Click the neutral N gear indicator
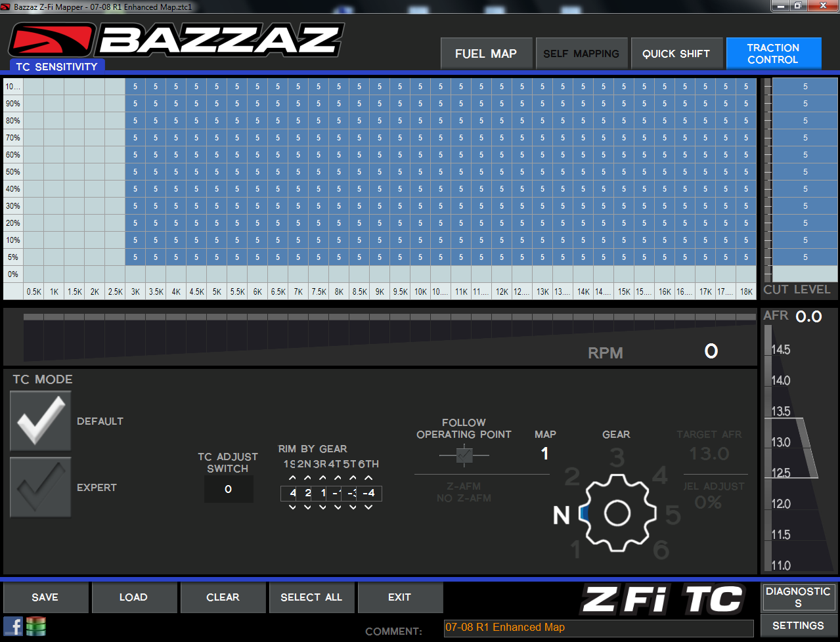This screenshot has height=642, width=840. [562, 515]
